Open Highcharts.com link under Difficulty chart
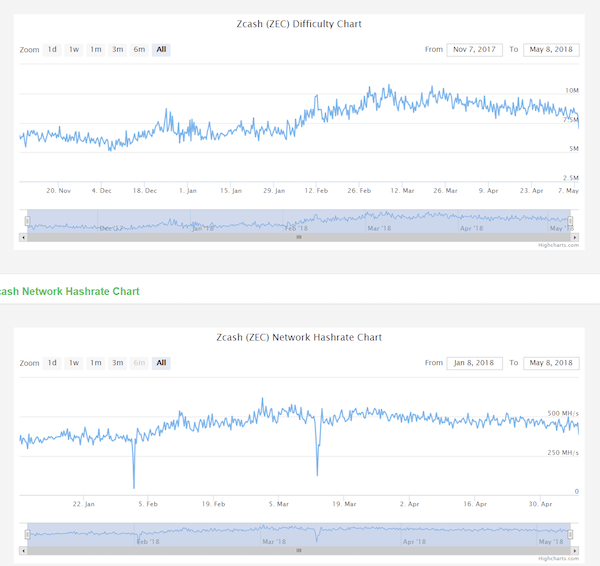 pyautogui.click(x=558, y=245)
